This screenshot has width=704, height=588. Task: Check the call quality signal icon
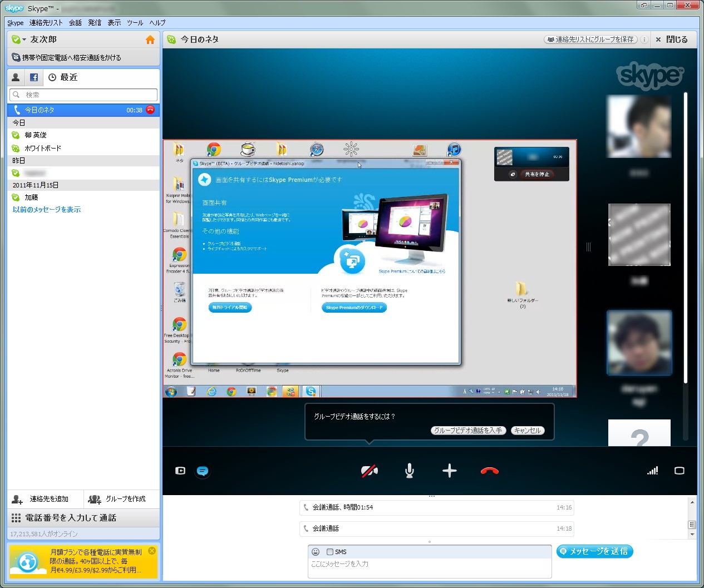click(652, 471)
